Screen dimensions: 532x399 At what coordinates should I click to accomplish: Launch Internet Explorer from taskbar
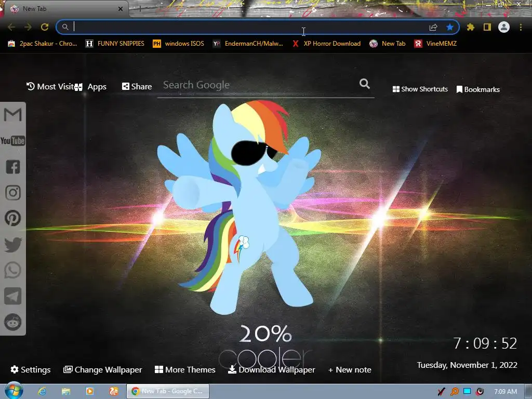pos(42,392)
